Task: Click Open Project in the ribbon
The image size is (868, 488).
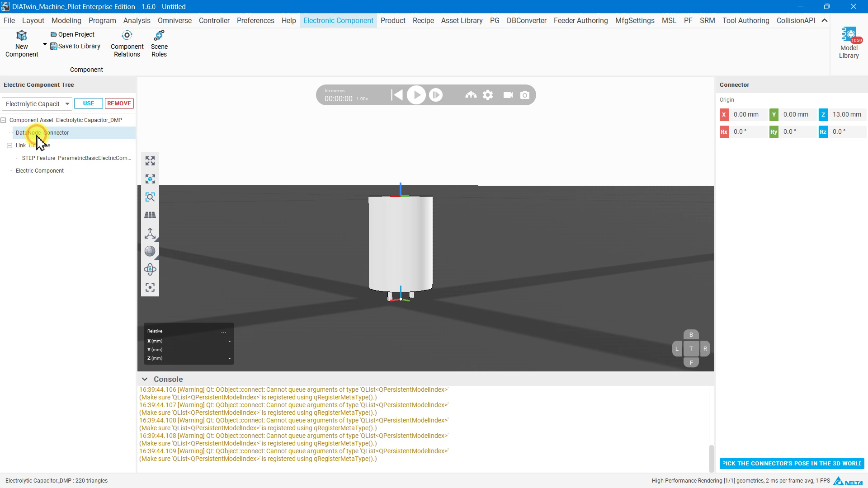Action: [x=72, y=34]
